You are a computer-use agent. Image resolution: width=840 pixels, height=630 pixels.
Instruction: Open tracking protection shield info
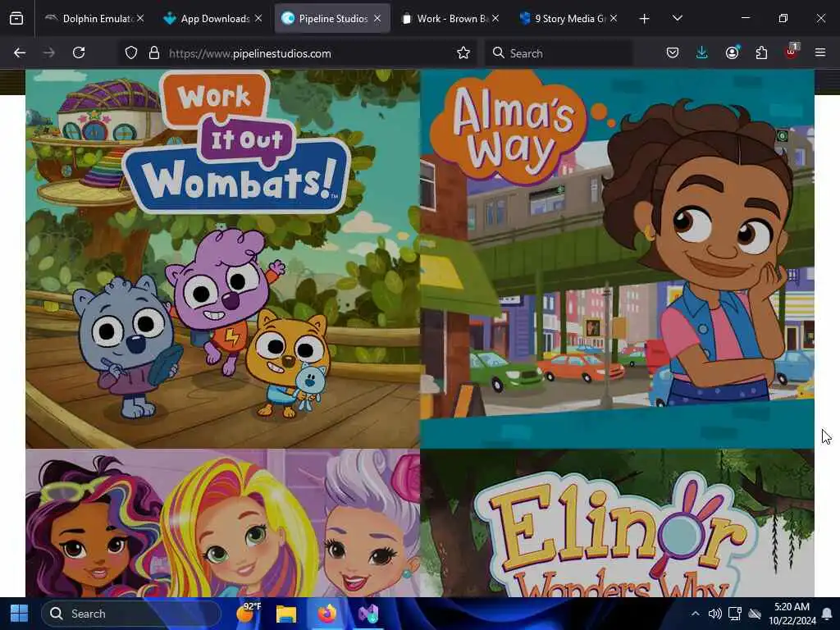click(x=131, y=53)
